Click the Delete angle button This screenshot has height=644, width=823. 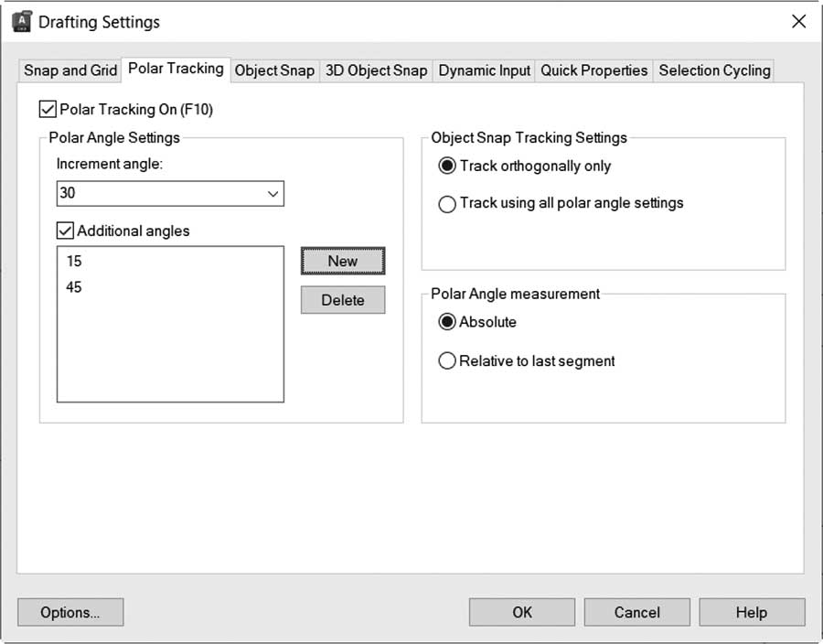(343, 300)
